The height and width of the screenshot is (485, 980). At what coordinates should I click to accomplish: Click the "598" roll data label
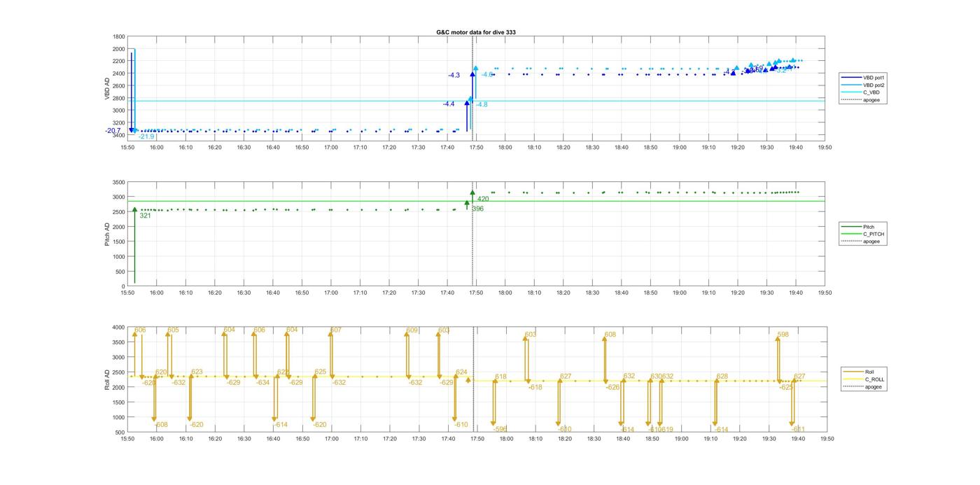click(x=783, y=335)
